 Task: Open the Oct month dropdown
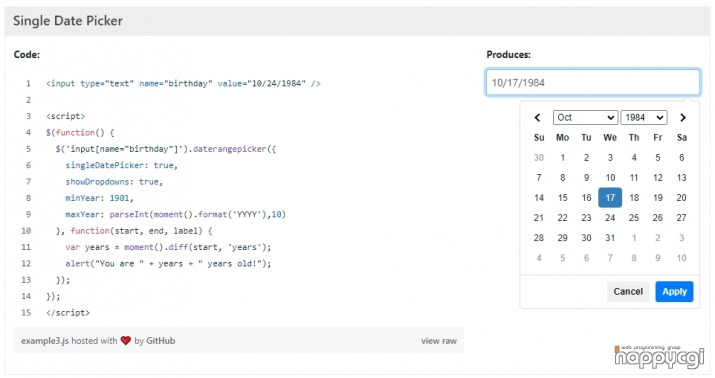click(x=585, y=118)
